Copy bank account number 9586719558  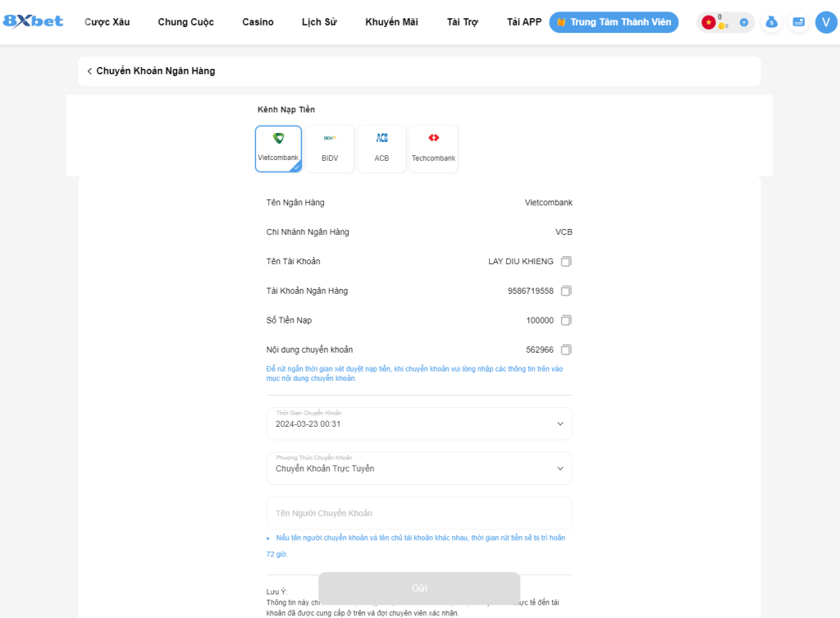click(x=566, y=291)
